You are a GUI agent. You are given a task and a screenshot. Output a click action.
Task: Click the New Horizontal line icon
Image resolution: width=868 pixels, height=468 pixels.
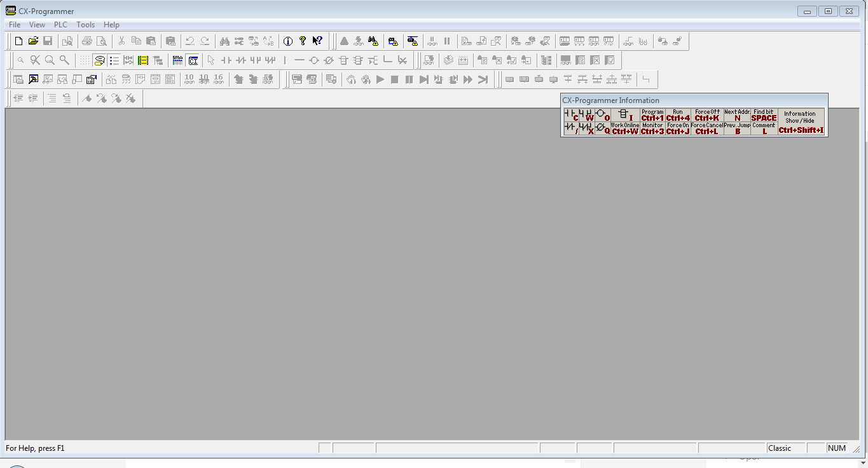[299, 60]
